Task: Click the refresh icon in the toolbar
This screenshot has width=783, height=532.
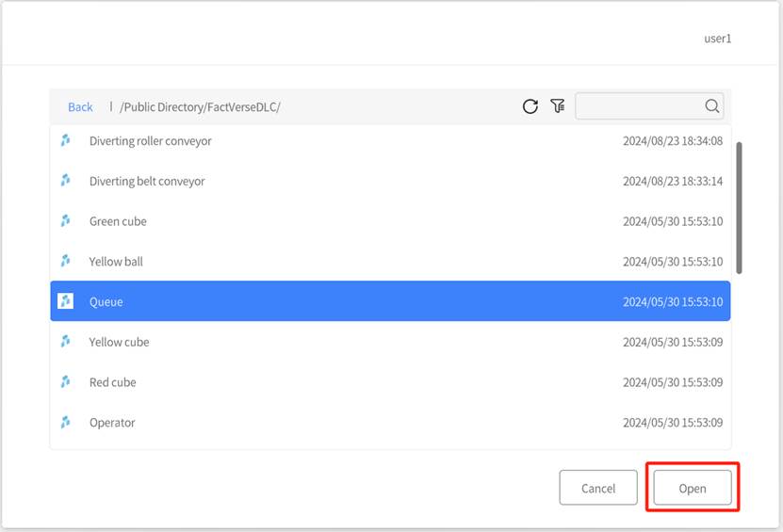Action: coord(530,106)
